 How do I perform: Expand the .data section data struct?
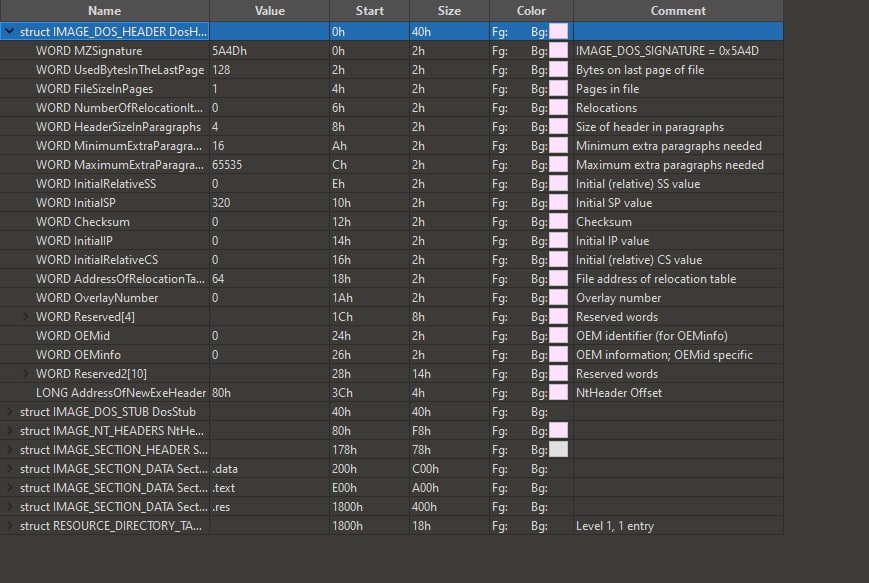[9, 469]
